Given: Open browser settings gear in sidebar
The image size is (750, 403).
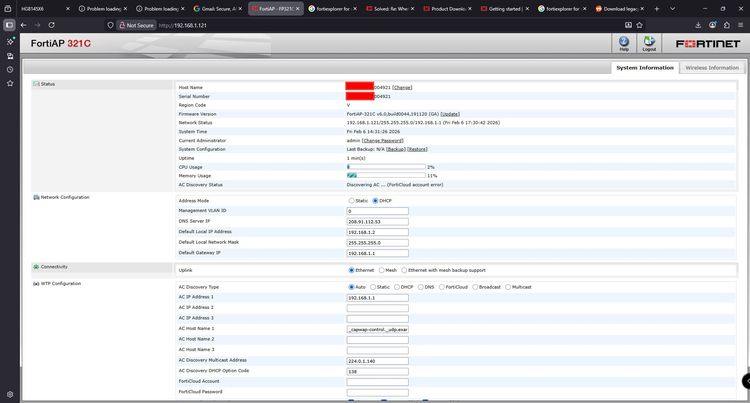Looking at the screenshot, I should pyautogui.click(x=10, y=394).
